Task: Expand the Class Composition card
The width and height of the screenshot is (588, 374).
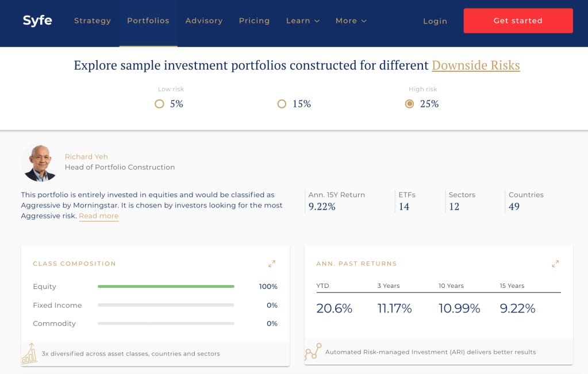Action: point(272,264)
